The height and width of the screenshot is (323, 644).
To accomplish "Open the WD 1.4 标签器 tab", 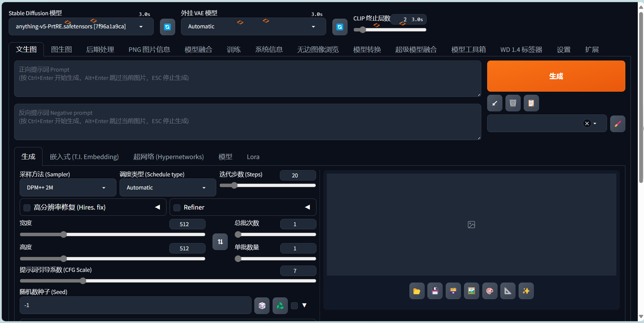I will (521, 49).
